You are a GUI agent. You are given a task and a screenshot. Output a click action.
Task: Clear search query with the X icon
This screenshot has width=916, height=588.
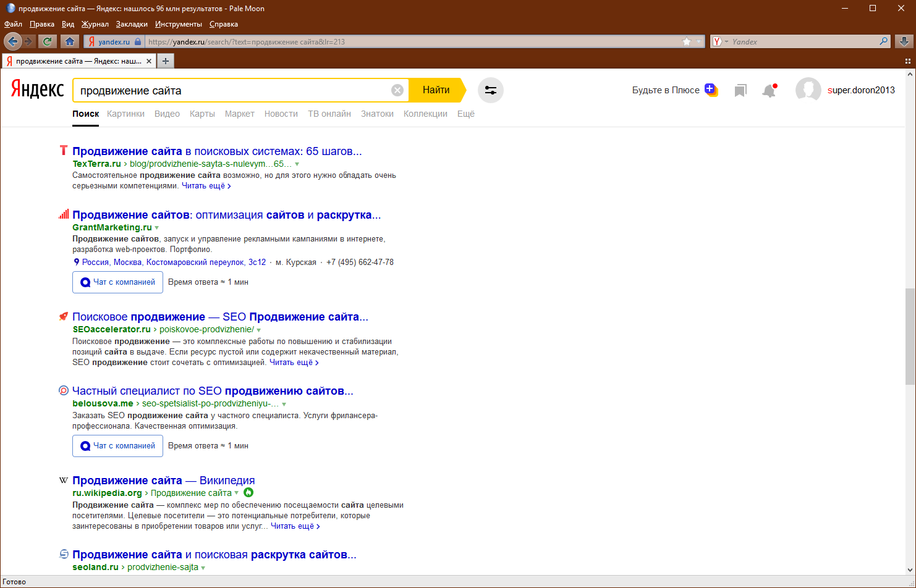point(397,90)
